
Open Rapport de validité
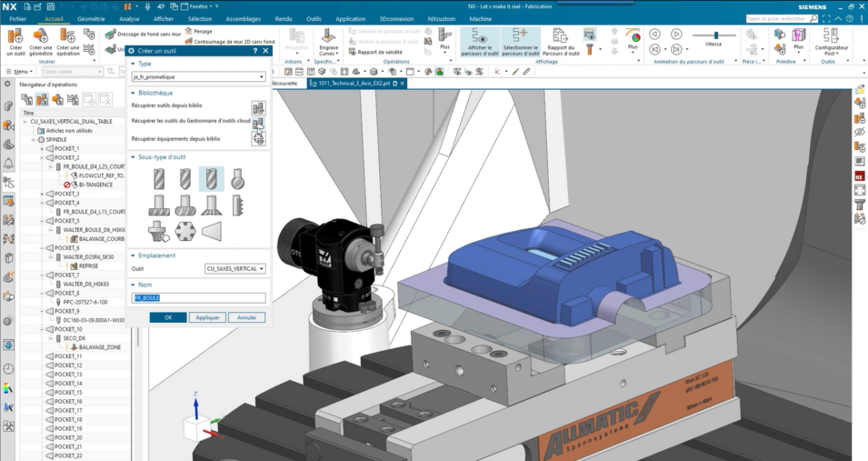coord(376,52)
